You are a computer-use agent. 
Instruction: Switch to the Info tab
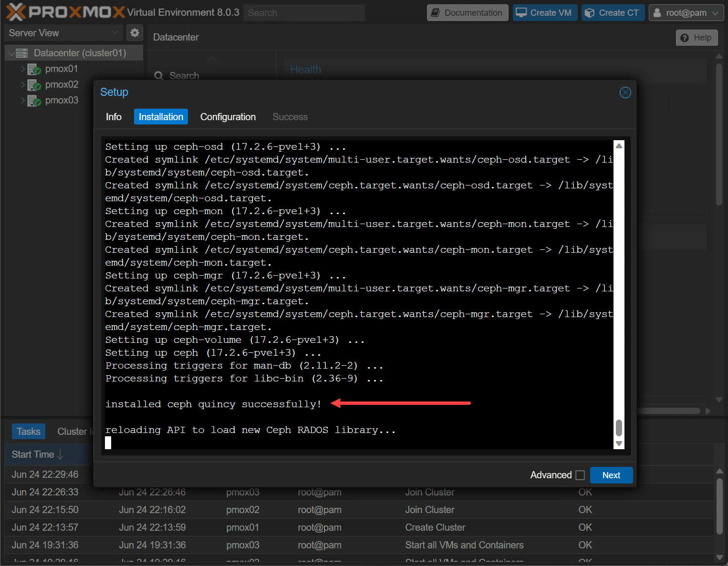[114, 117]
